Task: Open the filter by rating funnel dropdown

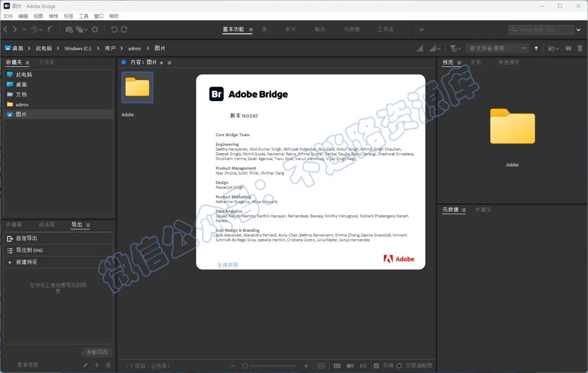Action: click(455, 48)
